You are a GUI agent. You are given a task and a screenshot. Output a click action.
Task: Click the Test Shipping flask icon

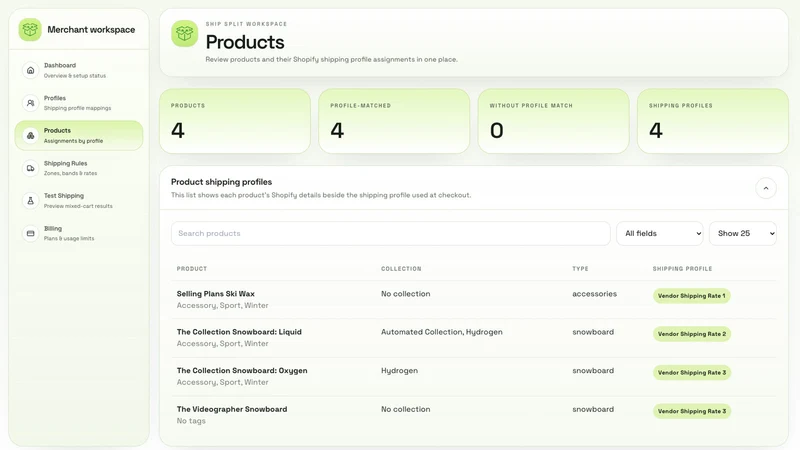point(31,201)
